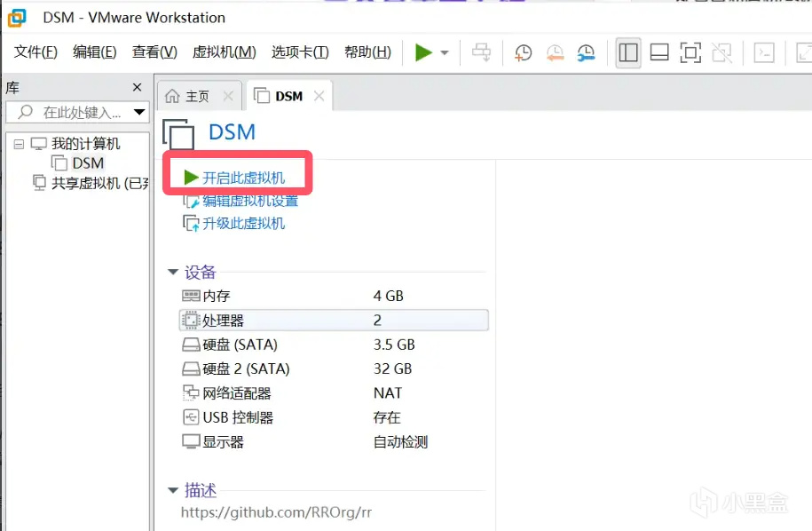Select the DSM virtual machine in tree
The image size is (812, 531).
point(88,163)
